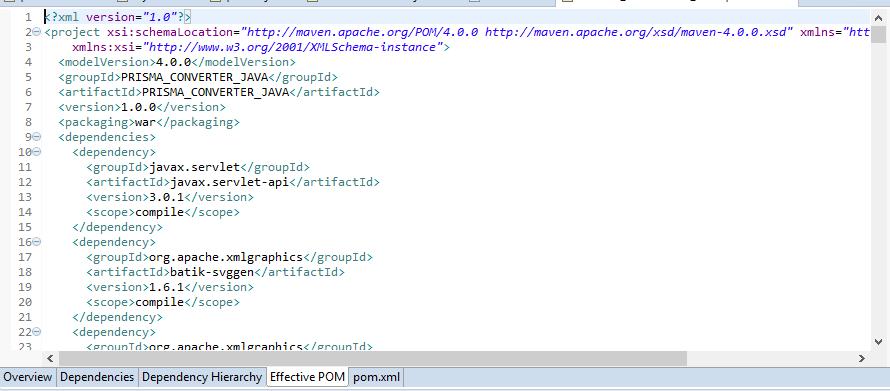Click line number 12 in the gutter
Screen dimensions: 890x391
(x=25, y=182)
